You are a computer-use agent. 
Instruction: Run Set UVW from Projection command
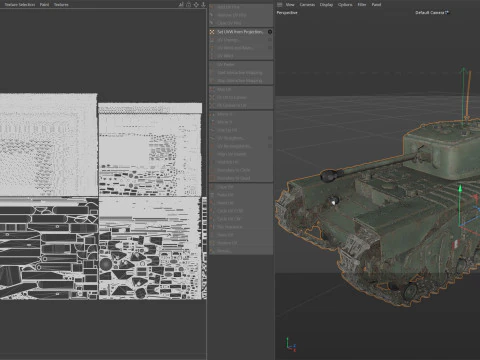240,32
